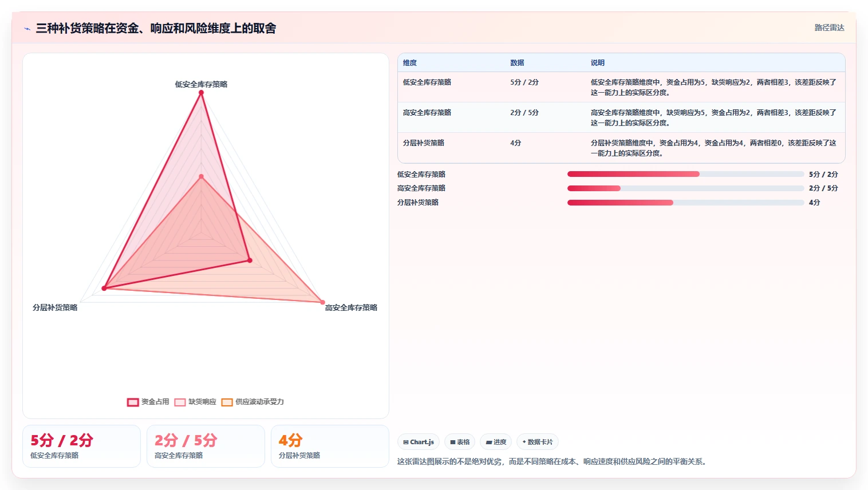Viewport: 868px width, 490px height.
Task: Click the 进度 tag
Action: pos(496,442)
